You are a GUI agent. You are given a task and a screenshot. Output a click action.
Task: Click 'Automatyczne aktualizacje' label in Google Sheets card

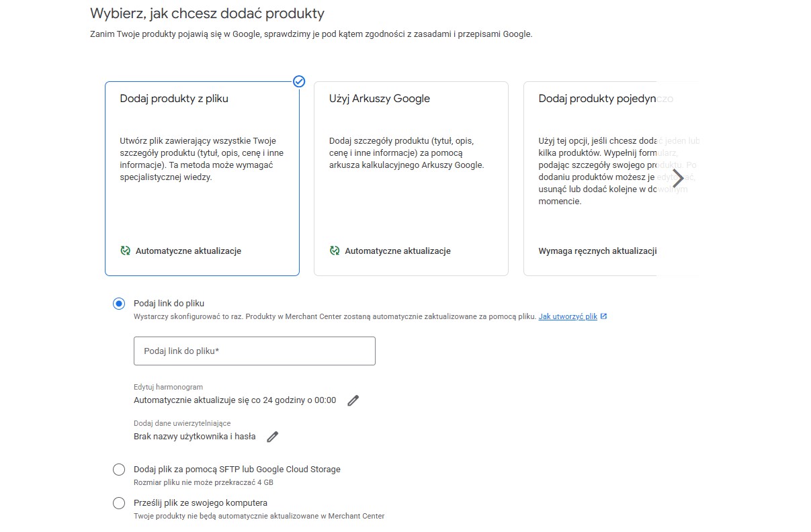pyautogui.click(x=397, y=251)
